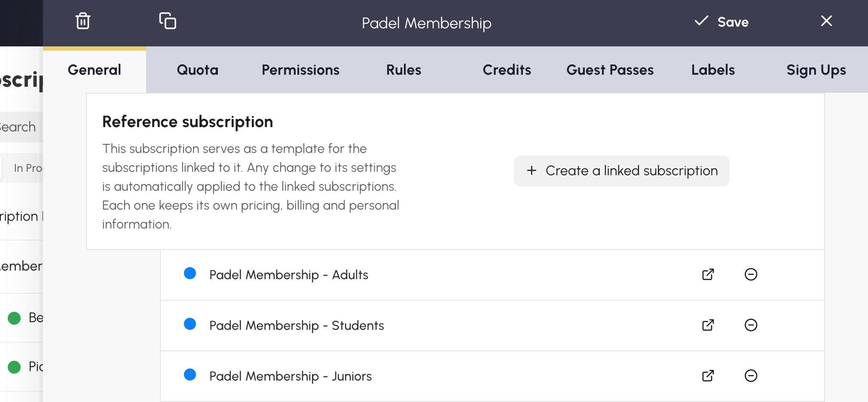Unlink Padel Membership - Juniors subscription

pos(751,376)
